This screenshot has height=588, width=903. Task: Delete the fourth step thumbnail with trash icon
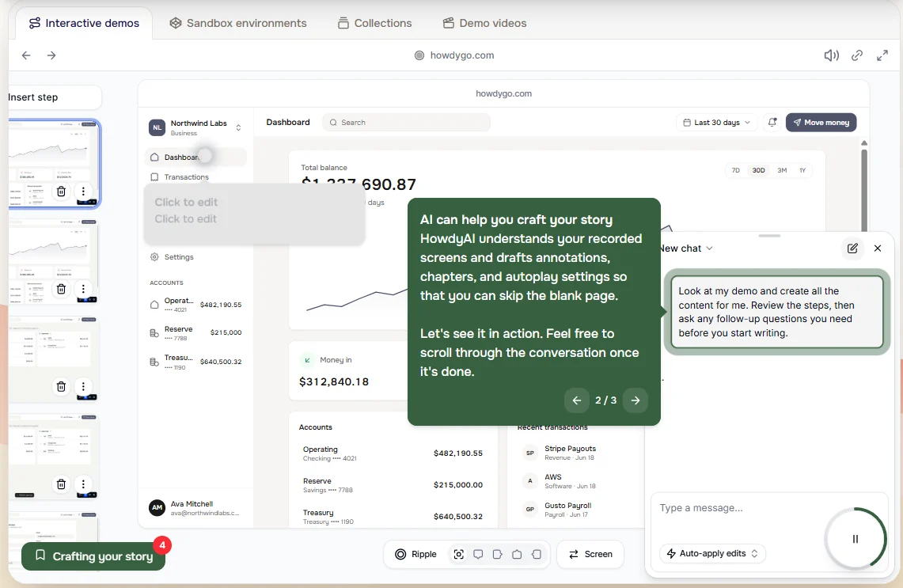click(61, 484)
